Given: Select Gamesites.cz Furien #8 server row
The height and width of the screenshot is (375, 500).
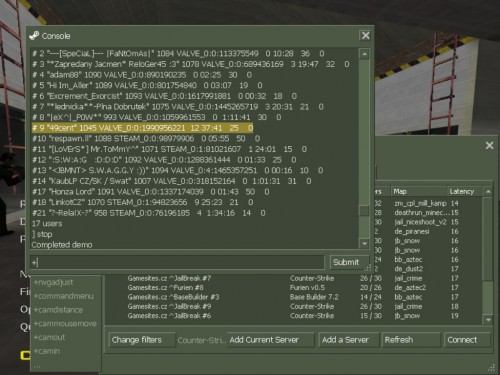Looking at the screenshot, I should (x=293, y=288).
